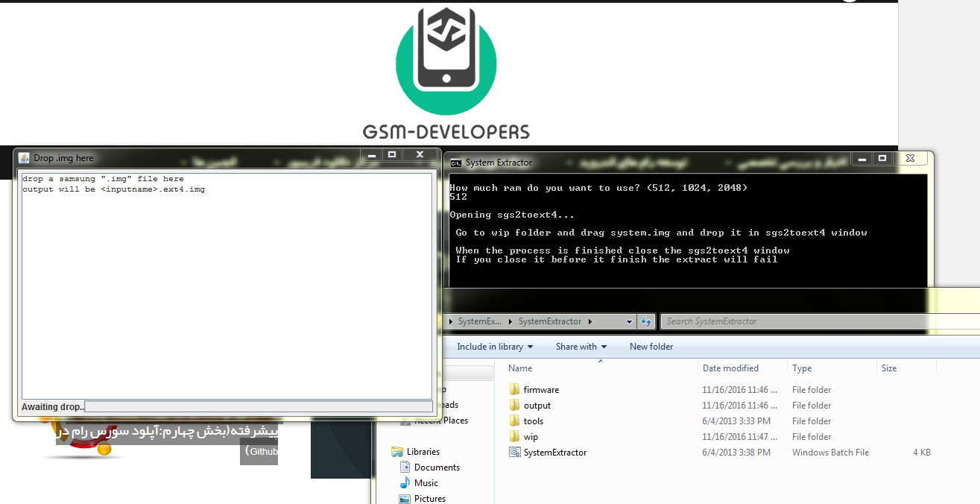Click the tools folder icon

(x=514, y=421)
